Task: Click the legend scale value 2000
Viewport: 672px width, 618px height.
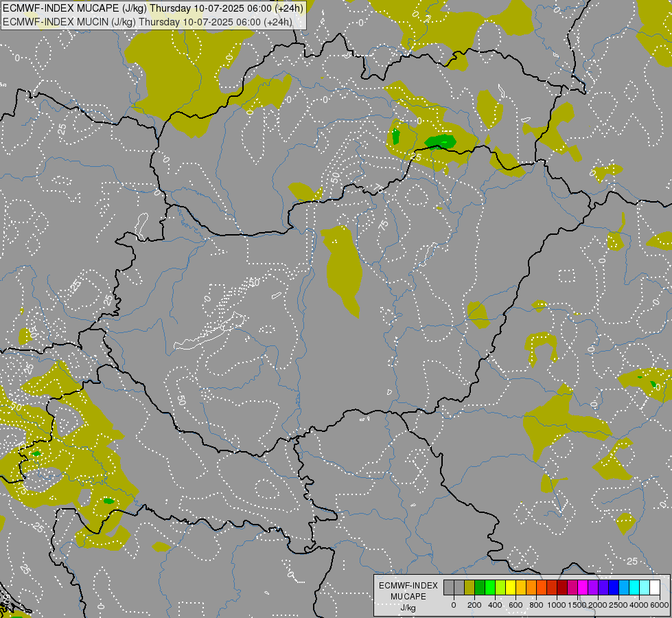Action: pos(598,605)
